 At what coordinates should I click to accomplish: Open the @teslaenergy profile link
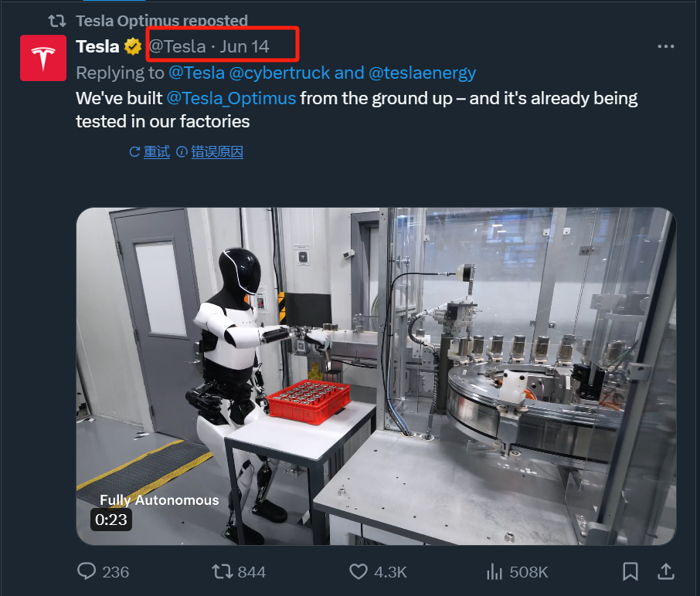(422, 73)
